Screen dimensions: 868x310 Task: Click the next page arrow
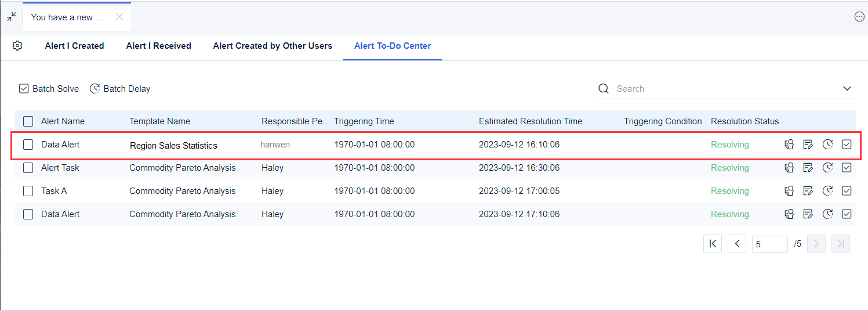pos(816,244)
